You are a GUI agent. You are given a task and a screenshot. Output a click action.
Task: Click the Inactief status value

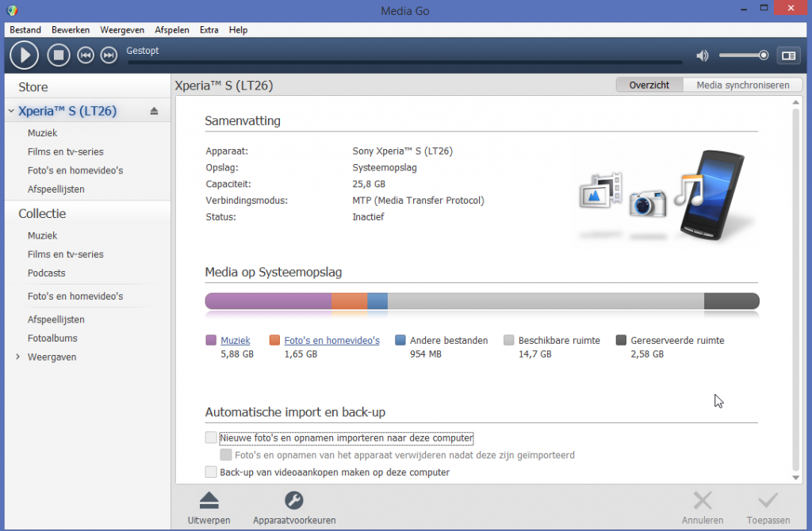[368, 217]
